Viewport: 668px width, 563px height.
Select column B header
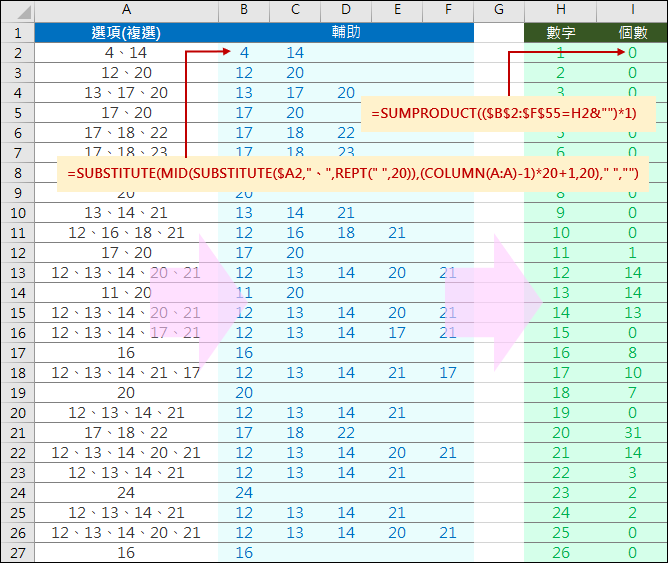tap(244, 10)
